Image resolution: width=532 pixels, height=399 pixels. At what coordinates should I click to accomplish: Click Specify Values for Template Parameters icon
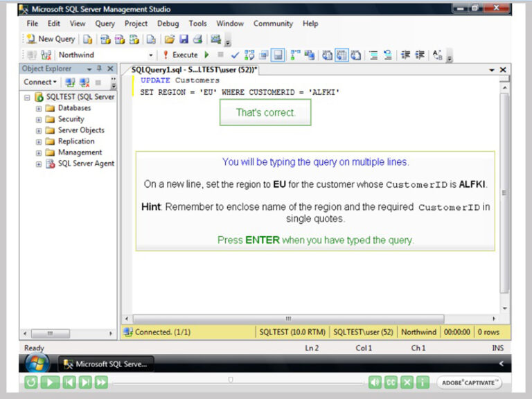click(438, 55)
